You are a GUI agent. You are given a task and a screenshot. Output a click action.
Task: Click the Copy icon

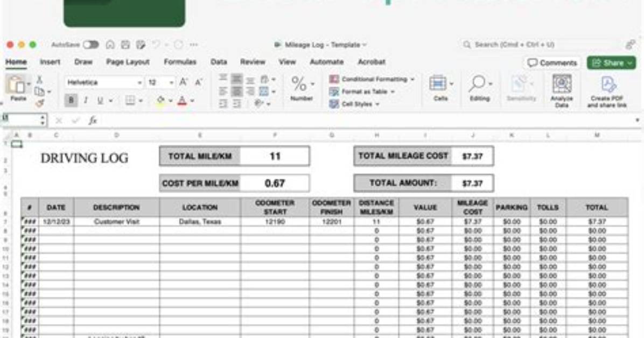[39, 91]
